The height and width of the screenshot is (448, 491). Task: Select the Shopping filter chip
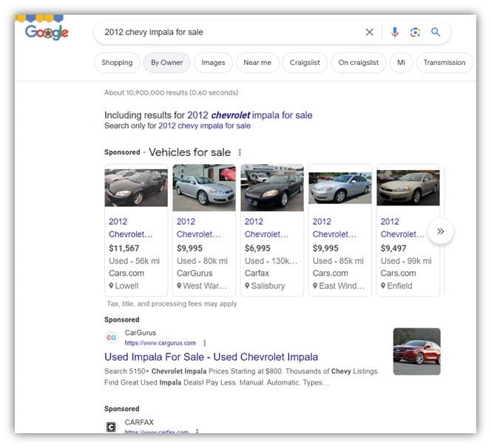click(x=117, y=63)
